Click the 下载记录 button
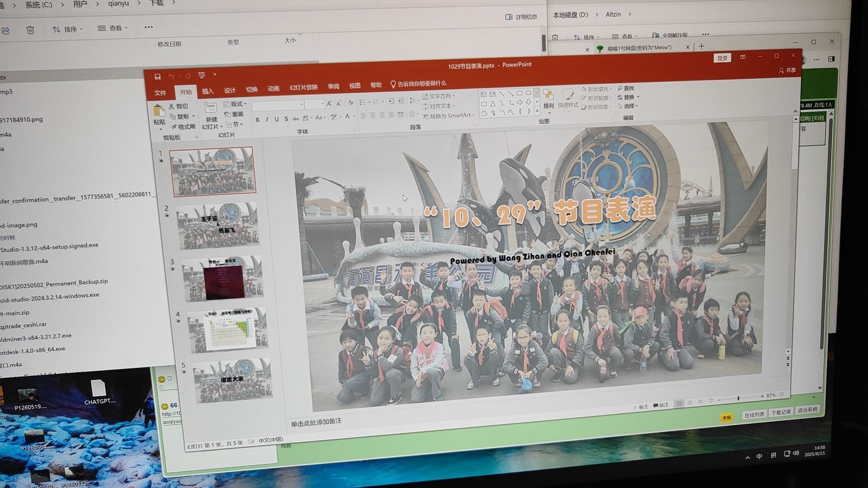The width and height of the screenshot is (868, 488). point(781,412)
